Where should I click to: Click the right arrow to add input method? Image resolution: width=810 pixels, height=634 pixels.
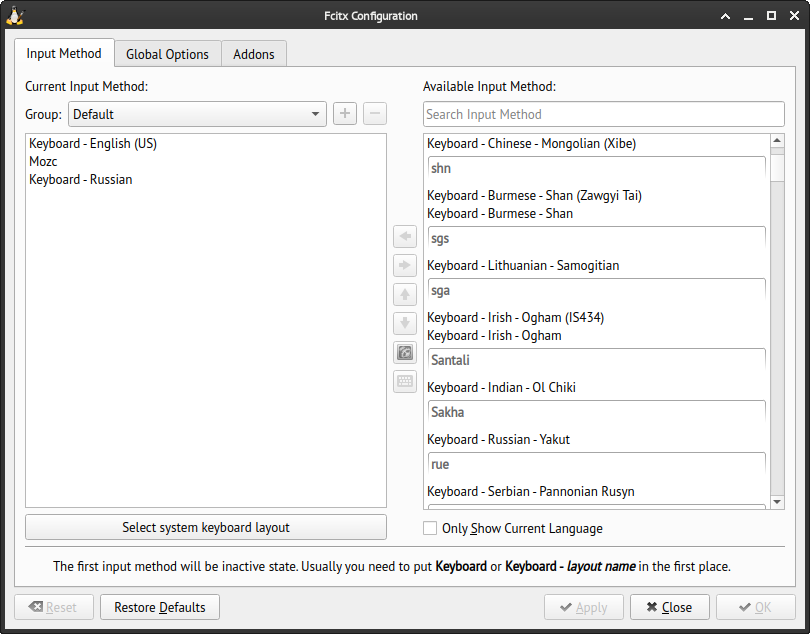pyautogui.click(x=404, y=265)
